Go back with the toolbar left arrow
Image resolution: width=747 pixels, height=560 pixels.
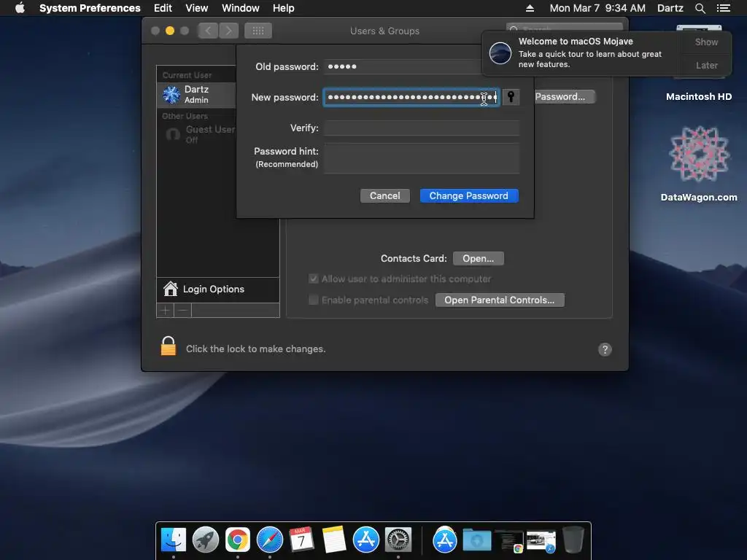(208, 31)
